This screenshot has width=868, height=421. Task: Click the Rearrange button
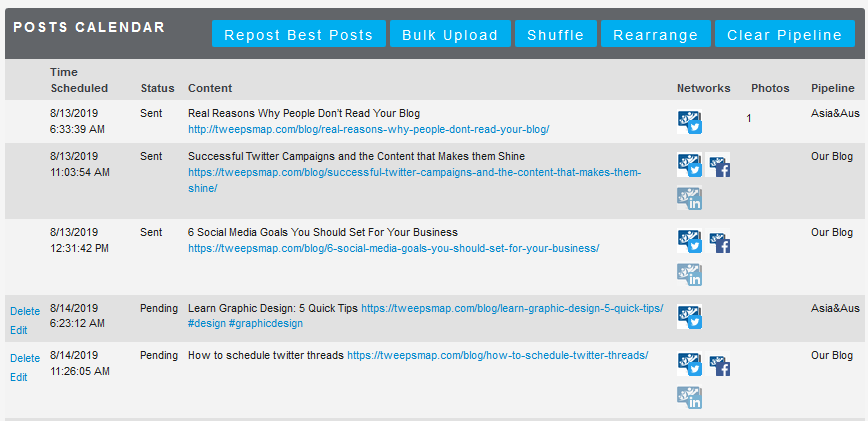click(656, 35)
